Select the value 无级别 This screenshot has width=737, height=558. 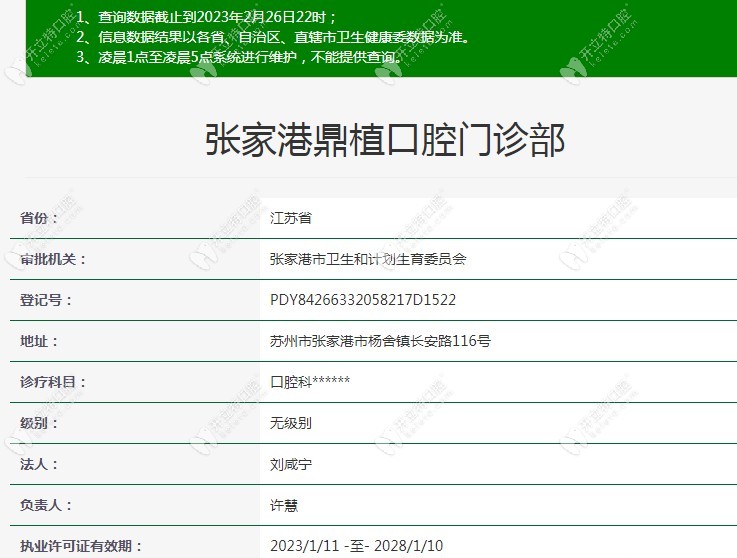coord(291,423)
